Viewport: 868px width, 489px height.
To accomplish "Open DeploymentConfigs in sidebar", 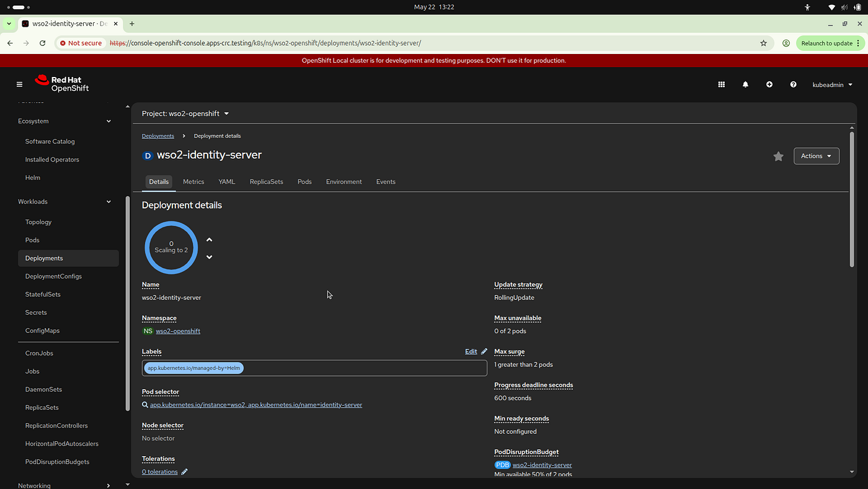I will coord(53,276).
